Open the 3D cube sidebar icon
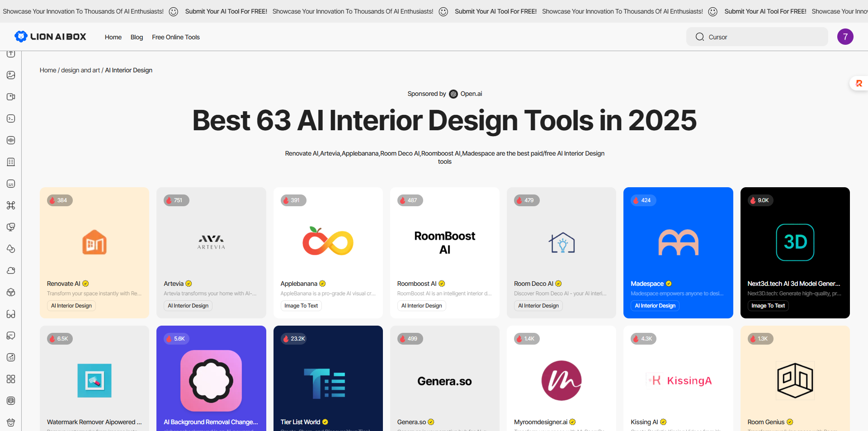Image resolution: width=868 pixels, height=431 pixels. click(x=11, y=292)
